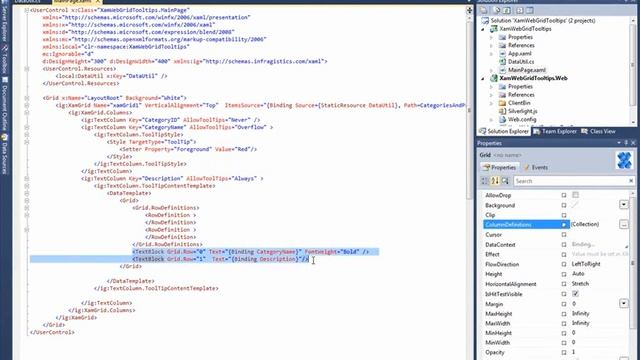The height and width of the screenshot is (360, 640).
Task: Click Properties icon in Solution Explorer toolbar
Action: pos(484,10)
